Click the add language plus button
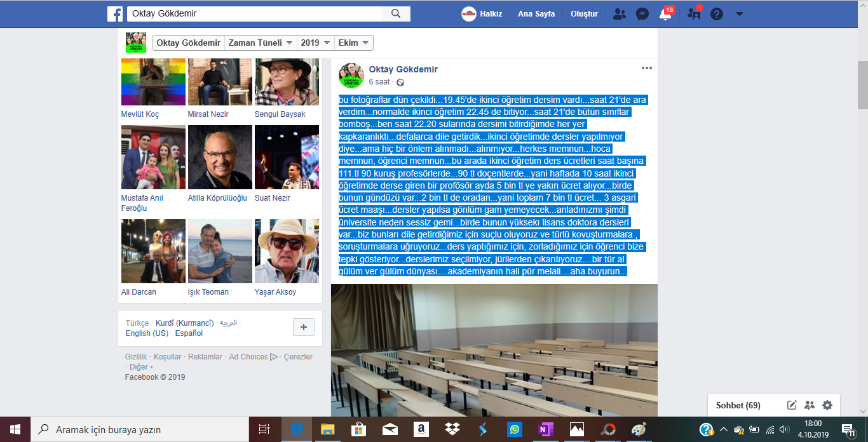Screen dimensions: 868x442 point(303,327)
